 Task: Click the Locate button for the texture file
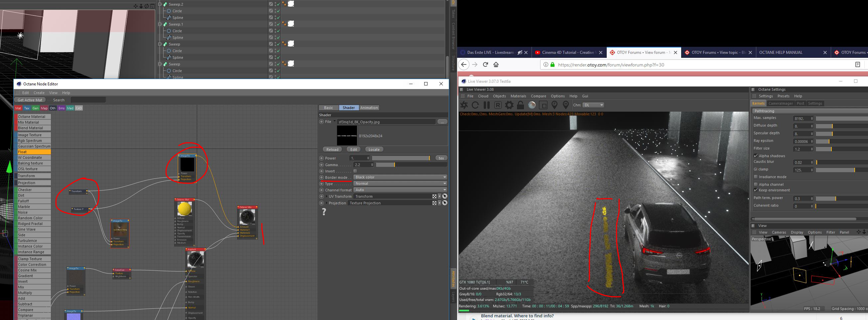[x=374, y=150]
